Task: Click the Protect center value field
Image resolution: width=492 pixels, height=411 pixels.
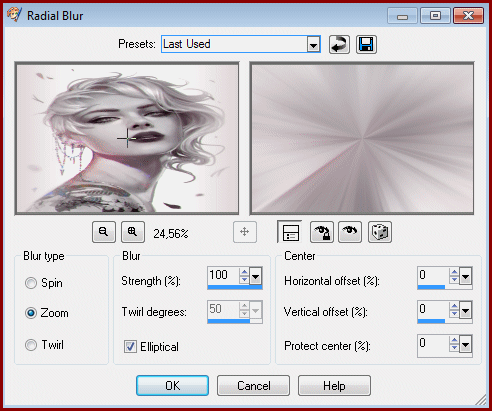Action: coord(433,344)
